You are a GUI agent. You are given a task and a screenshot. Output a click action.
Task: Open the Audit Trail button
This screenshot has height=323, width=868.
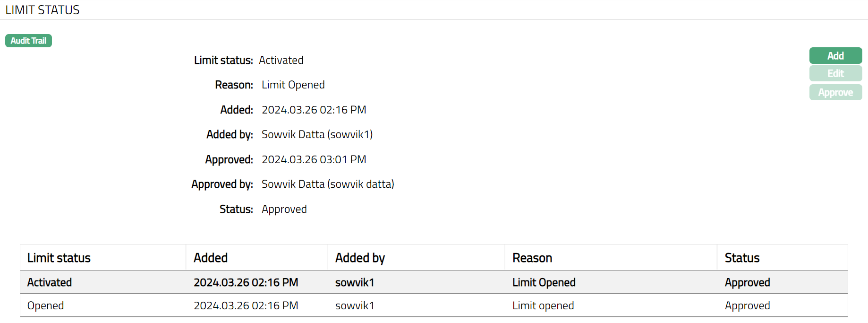pos(28,41)
